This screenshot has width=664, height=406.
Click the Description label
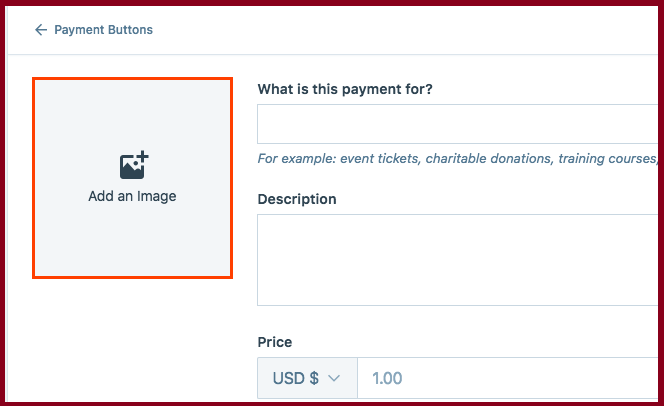[297, 199]
